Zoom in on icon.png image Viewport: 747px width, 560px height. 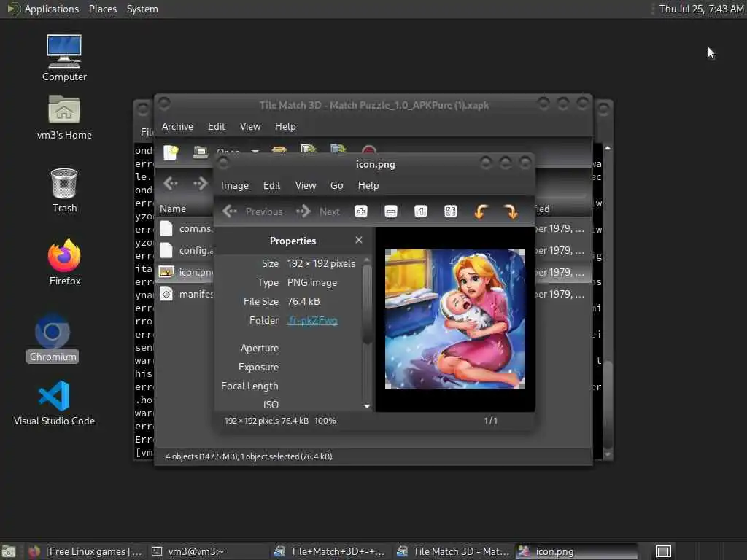[360, 211]
